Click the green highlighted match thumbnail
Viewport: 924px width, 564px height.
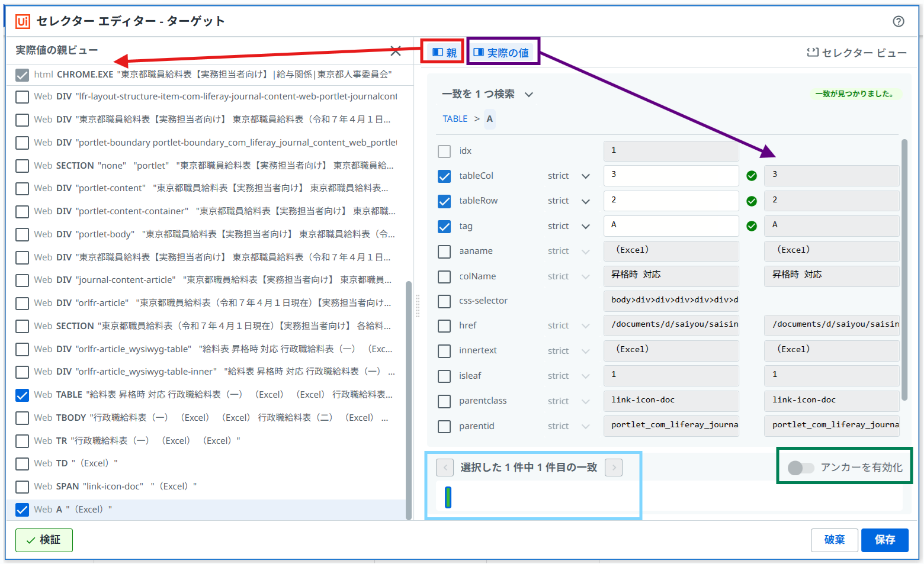tap(448, 497)
